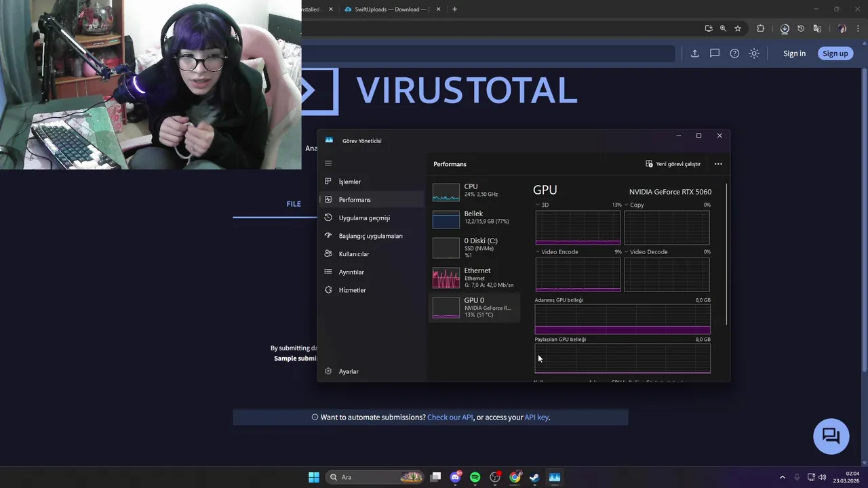The image size is (868, 488).
Task: Open the taskbar clock and date
Action: click(846, 477)
